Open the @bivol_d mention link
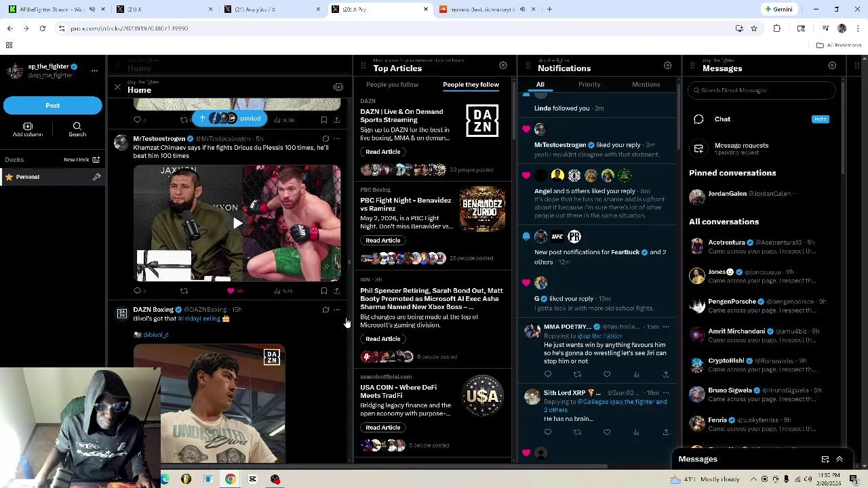Image resolution: width=868 pixels, height=488 pixels. tap(155, 335)
